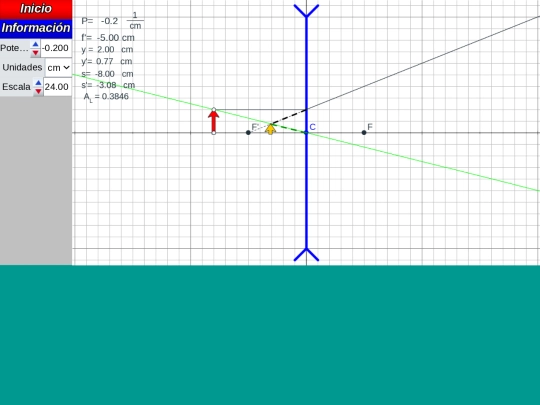Click the s'= -3.08 cm readout
The height and width of the screenshot is (405, 540).
[x=108, y=85]
